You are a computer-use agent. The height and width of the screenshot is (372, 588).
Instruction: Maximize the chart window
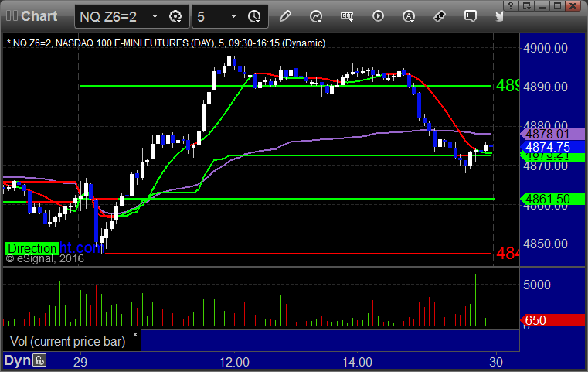point(557,5)
